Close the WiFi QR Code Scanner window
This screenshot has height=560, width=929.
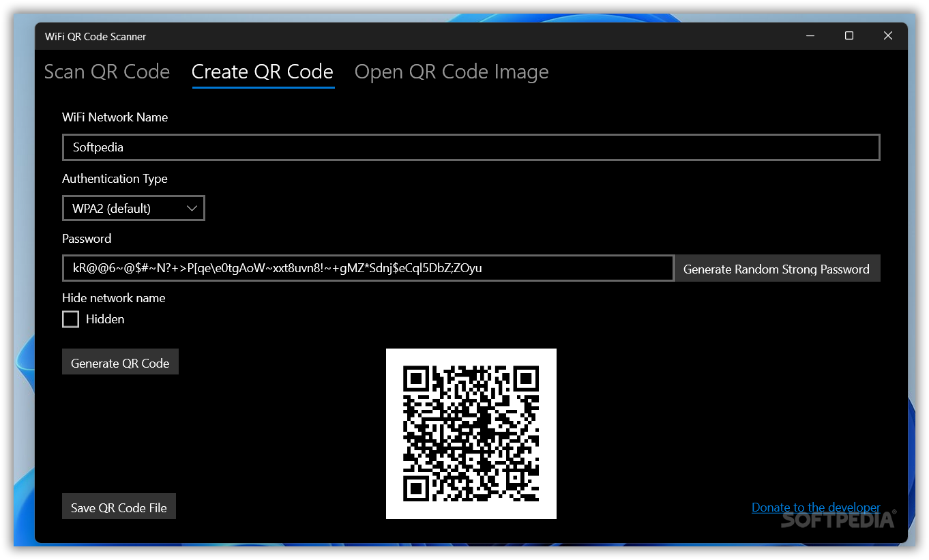(x=887, y=36)
